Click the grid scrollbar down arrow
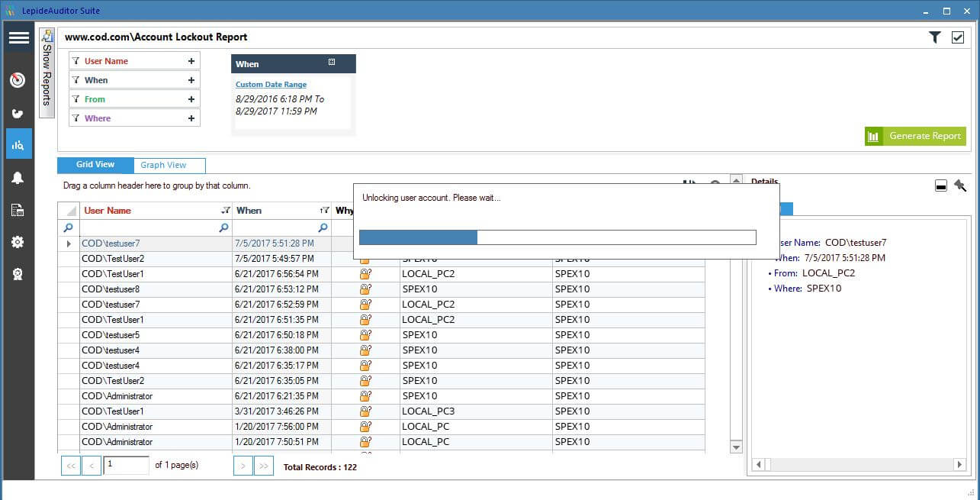 click(x=736, y=447)
